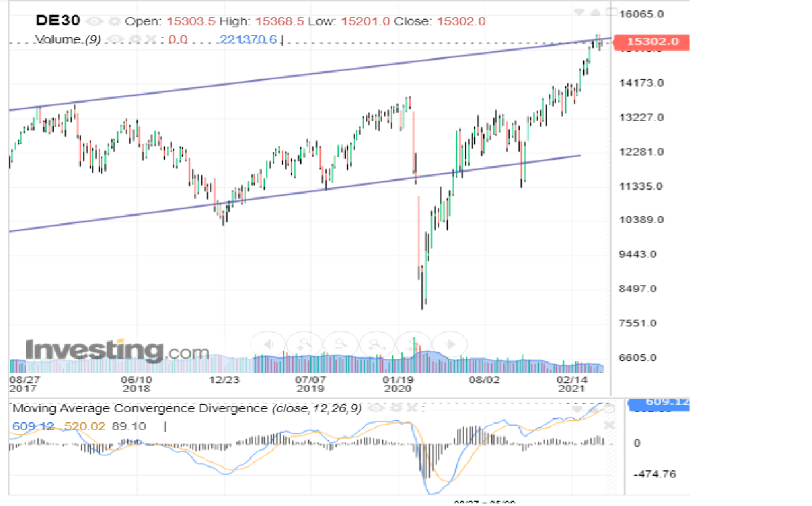Hide the Volume indicator using eye icon
Screen dimensions: 812x506
click(116, 40)
